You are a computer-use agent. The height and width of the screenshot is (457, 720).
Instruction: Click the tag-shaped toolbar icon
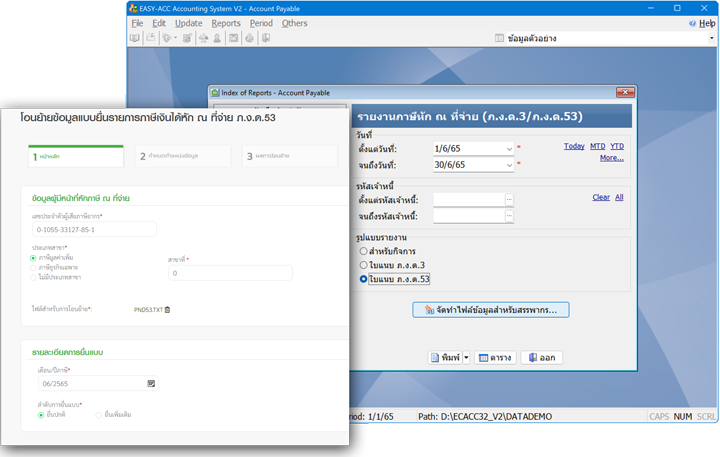tap(166, 38)
